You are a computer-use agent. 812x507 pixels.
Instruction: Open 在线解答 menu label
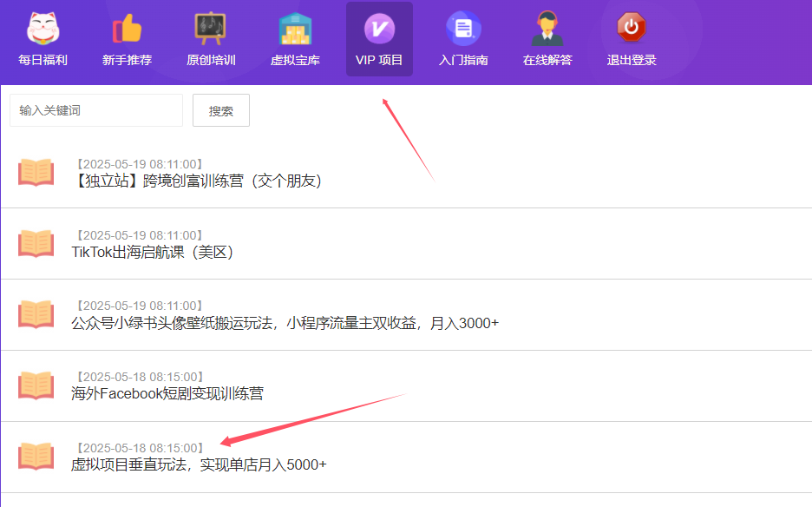tap(547, 60)
